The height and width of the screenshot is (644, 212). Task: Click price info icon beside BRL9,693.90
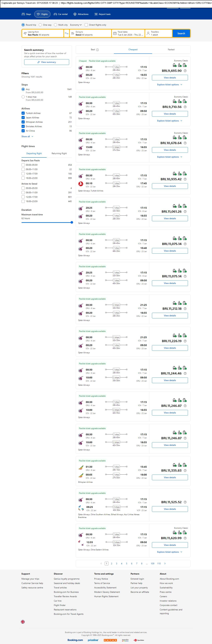click(x=185, y=71)
